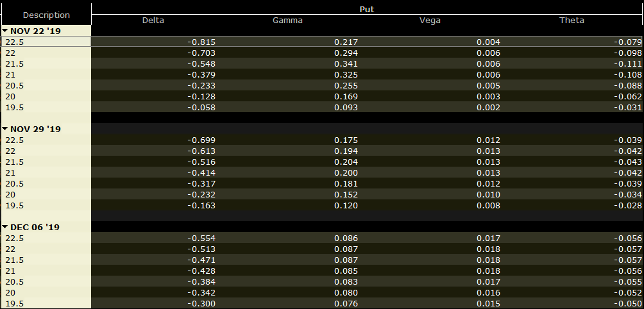Click the Vega column header
The height and width of the screenshot is (309, 644).
point(430,20)
